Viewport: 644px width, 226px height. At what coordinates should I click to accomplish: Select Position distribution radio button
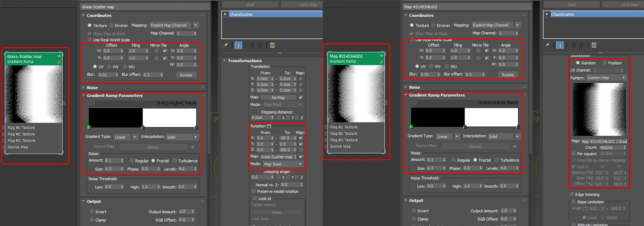[x=605, y=63]
